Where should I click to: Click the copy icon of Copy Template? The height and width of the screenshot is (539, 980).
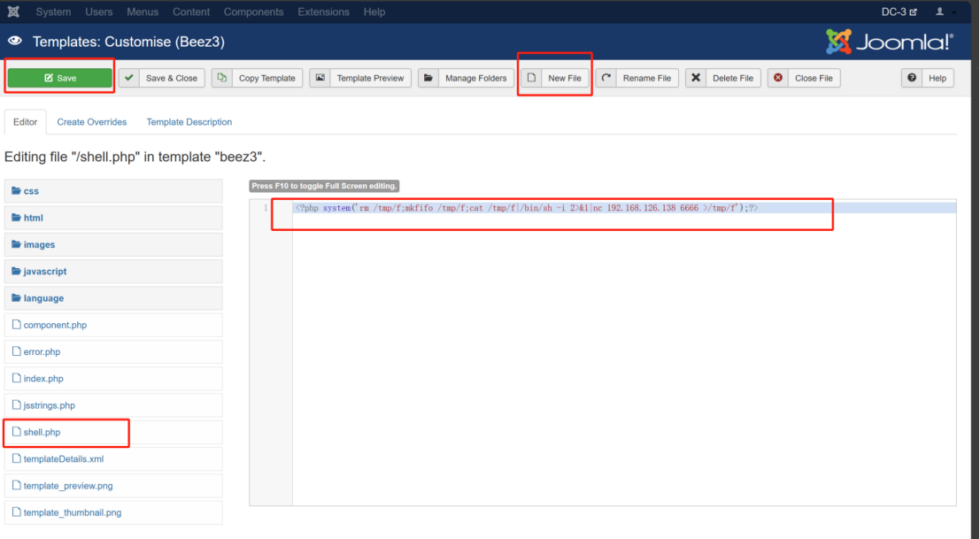click(222, 78)
